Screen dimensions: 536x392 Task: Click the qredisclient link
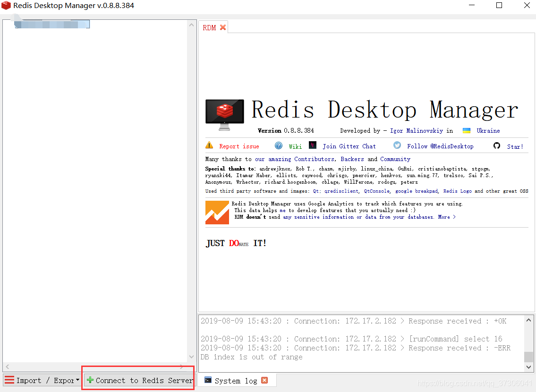[x=341, y=191]
